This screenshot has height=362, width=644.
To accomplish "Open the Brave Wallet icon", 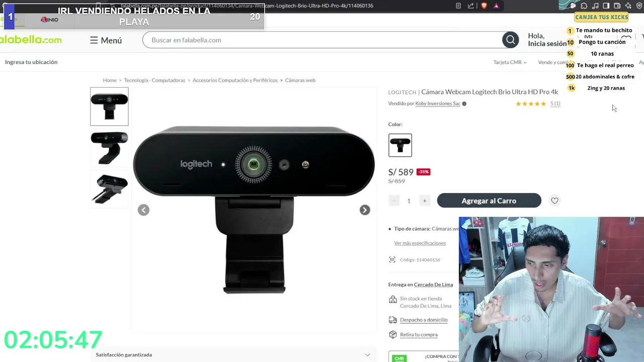I will 617,6.
